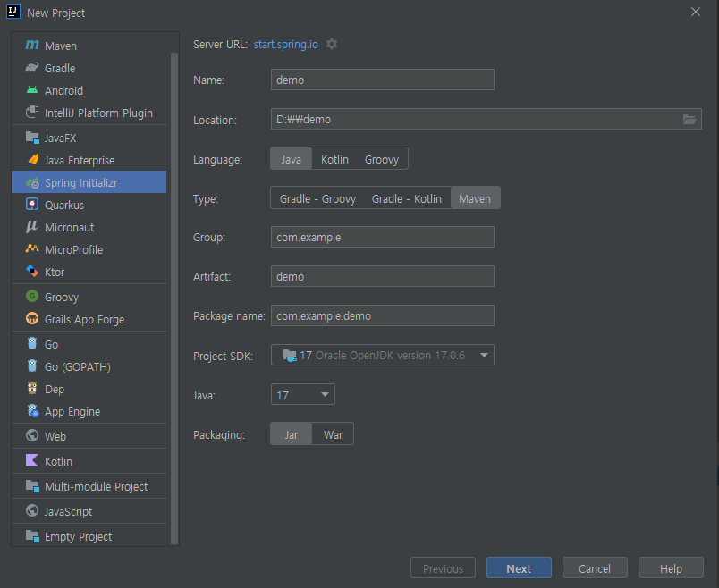The height and width of the screenshot is (588, 719).
Task: Select the Dep icon
Action: (32, 389)
